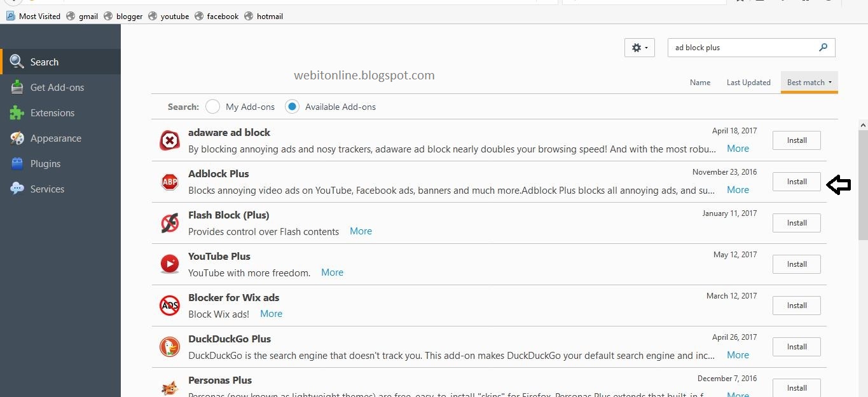Click the January 11, 2017 date

coord(730,213)
